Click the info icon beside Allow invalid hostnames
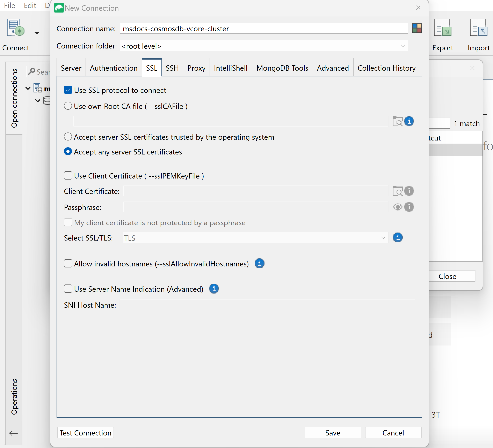 (x=260, y=264)
